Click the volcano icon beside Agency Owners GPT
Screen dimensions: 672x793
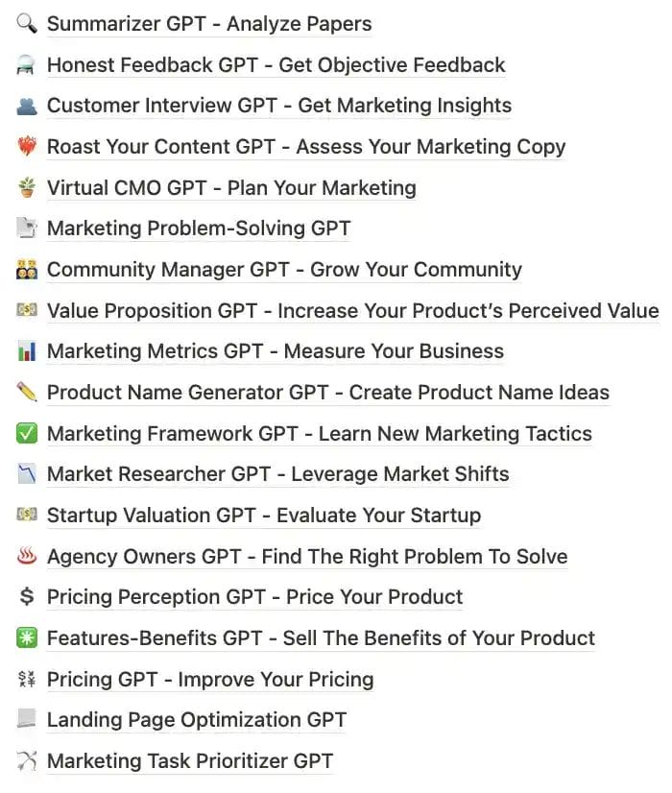[26, 556]
